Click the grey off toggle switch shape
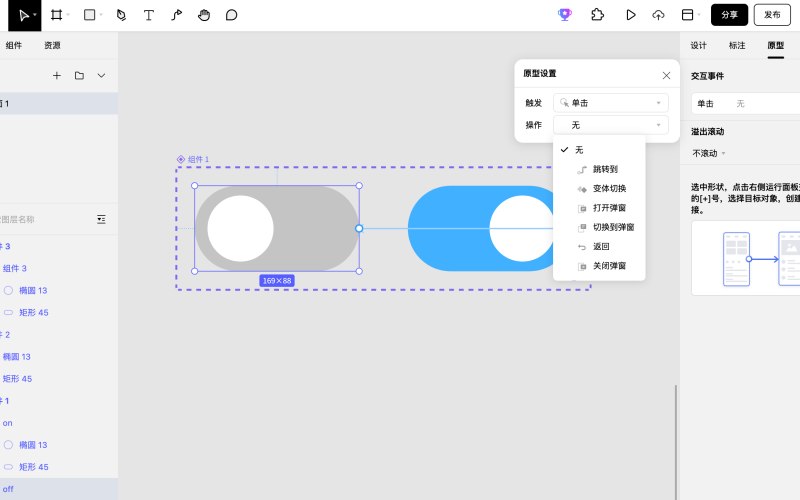The width and height of the screenshot is (800, 500). point(277,229)
